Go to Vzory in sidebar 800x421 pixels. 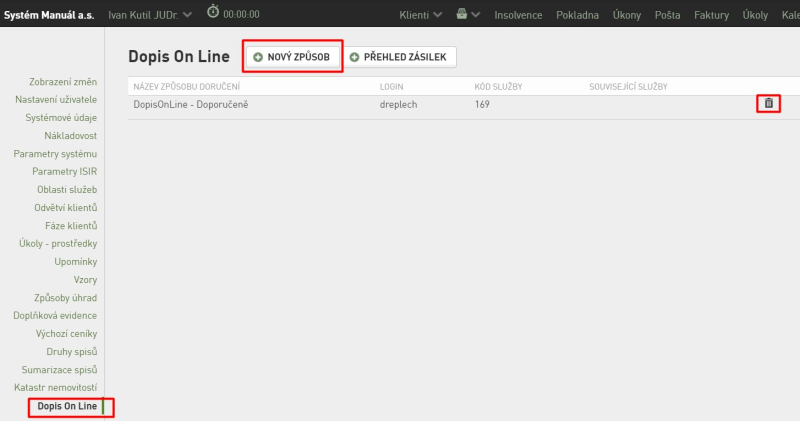85,280
